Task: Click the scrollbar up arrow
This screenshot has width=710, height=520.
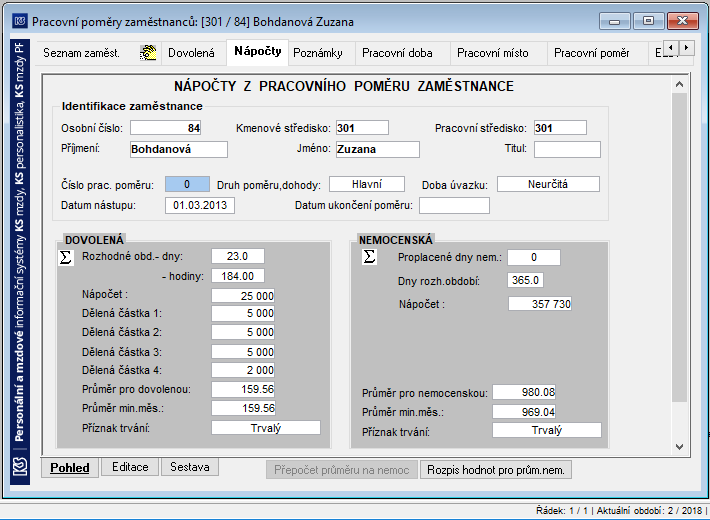Action: [679, 84]
